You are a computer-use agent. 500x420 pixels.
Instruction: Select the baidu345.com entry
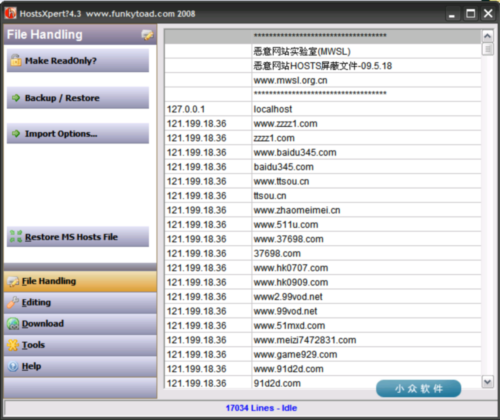366,167
